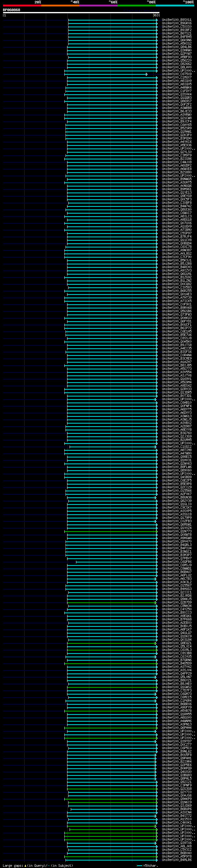Select the UniRef100_C0ZFB3 label

pos(176,521)
